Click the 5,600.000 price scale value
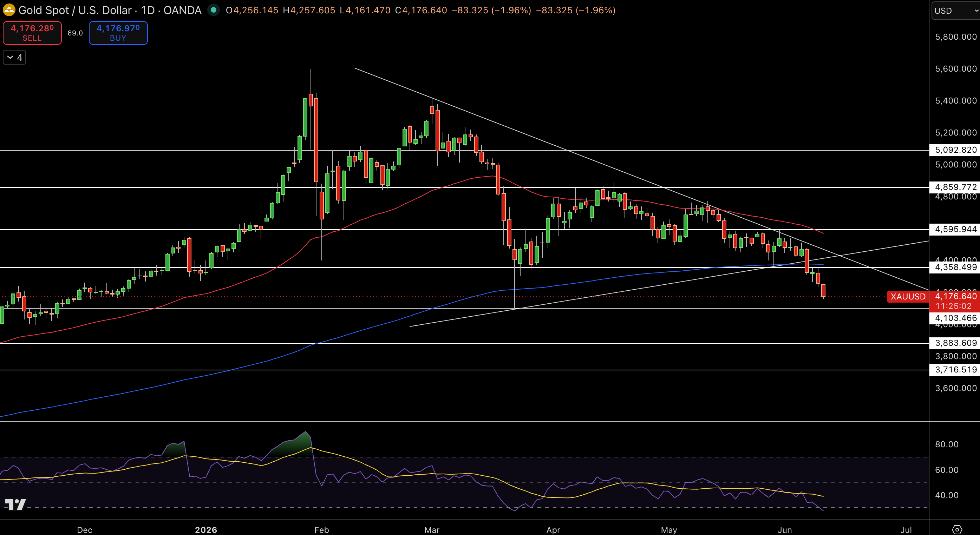 tap(956, 69)
